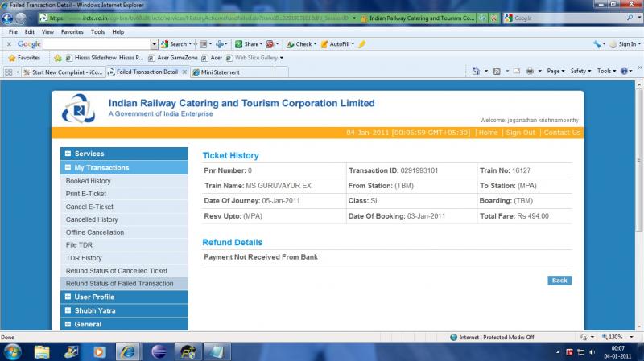Click the blue Back button
This screenshot has width=644, height=361.
[x=559, y=281]
